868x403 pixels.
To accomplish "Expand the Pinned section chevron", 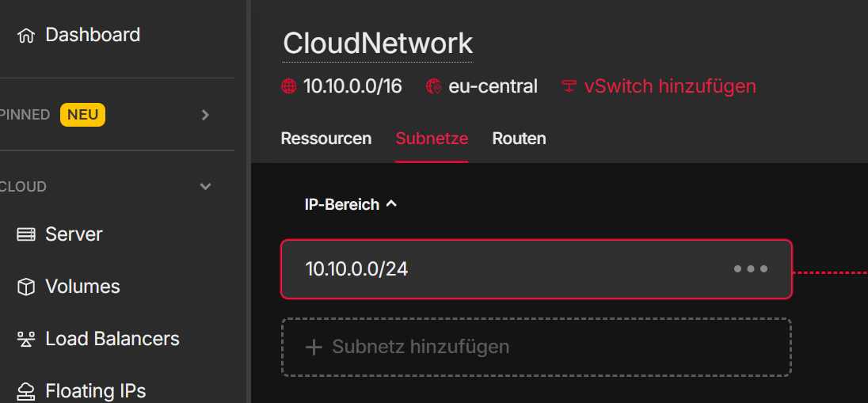I will (x=205, y=115).
